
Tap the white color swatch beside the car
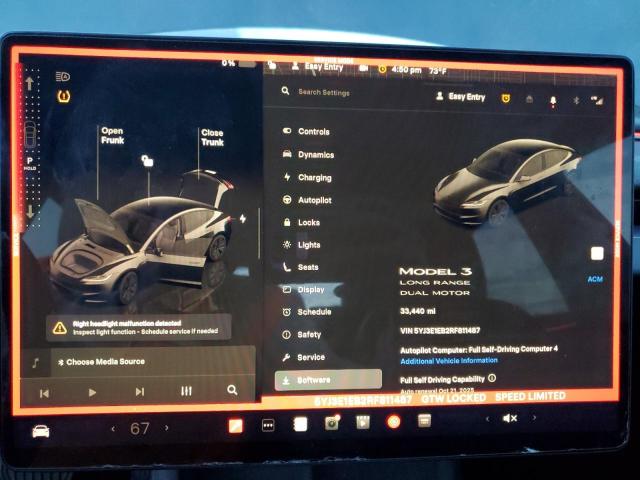point(597,253)
